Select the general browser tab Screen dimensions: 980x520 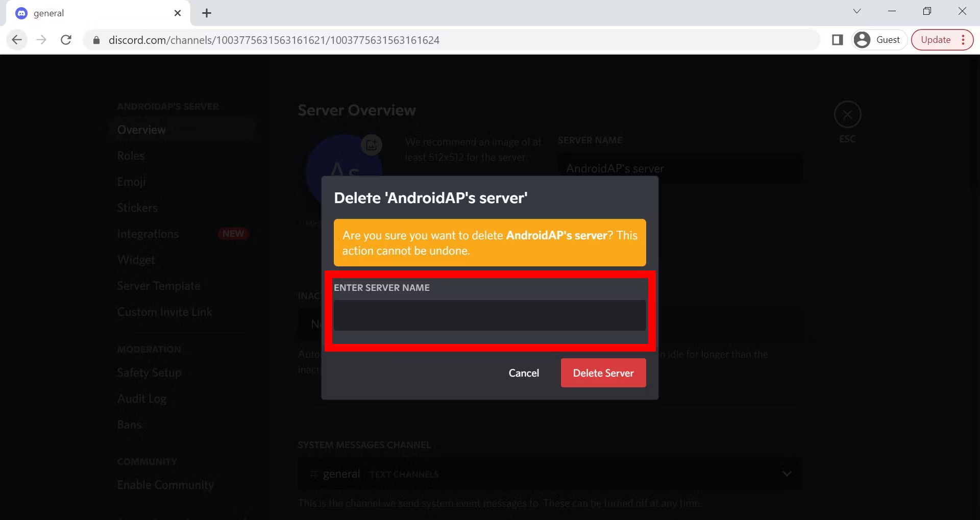[98, 13]
